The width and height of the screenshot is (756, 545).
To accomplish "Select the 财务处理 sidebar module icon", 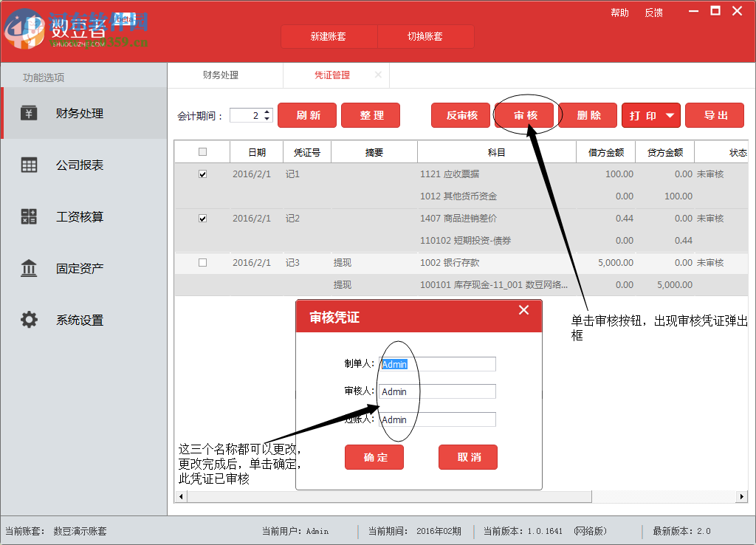I will click(x=30, y=114).
